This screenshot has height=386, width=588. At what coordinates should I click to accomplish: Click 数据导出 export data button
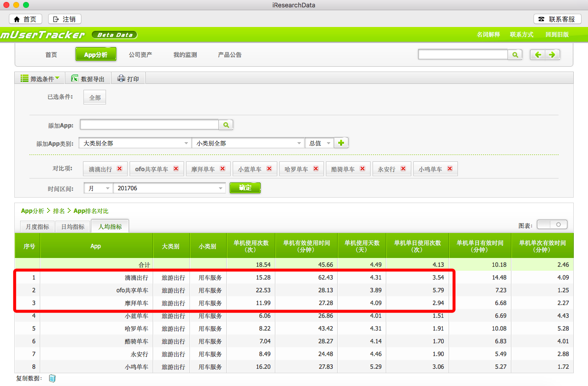pyautogui.click(x=88, y=78)
